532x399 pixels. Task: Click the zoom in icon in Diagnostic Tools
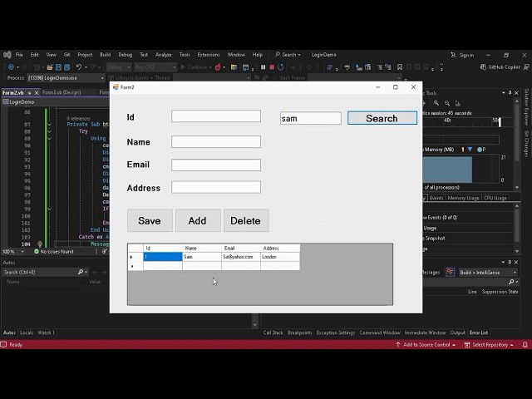(436, 103)
